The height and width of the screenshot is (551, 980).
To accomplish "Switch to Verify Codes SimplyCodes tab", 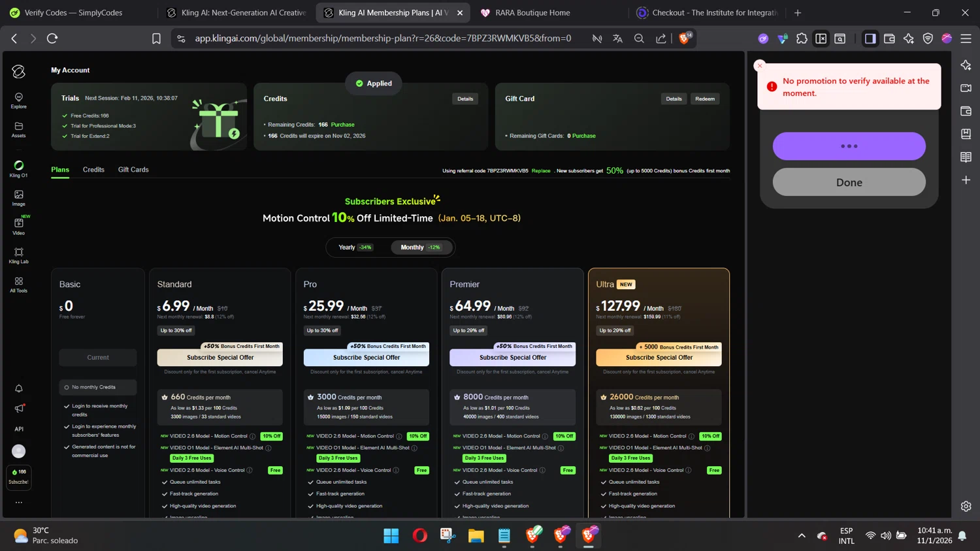I will click(x=73, y=12).
